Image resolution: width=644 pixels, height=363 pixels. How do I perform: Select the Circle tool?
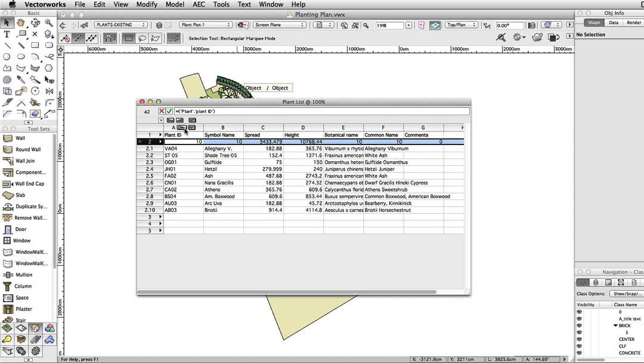click(7, 57)
